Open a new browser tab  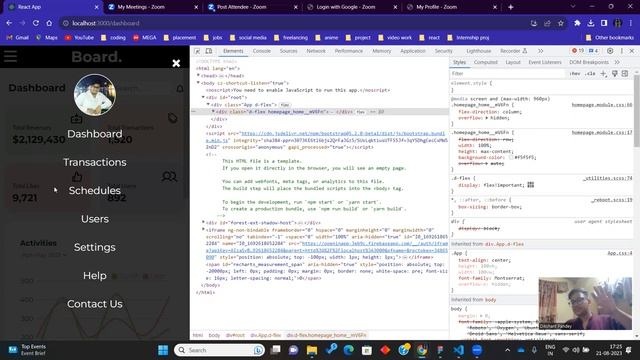511,7
